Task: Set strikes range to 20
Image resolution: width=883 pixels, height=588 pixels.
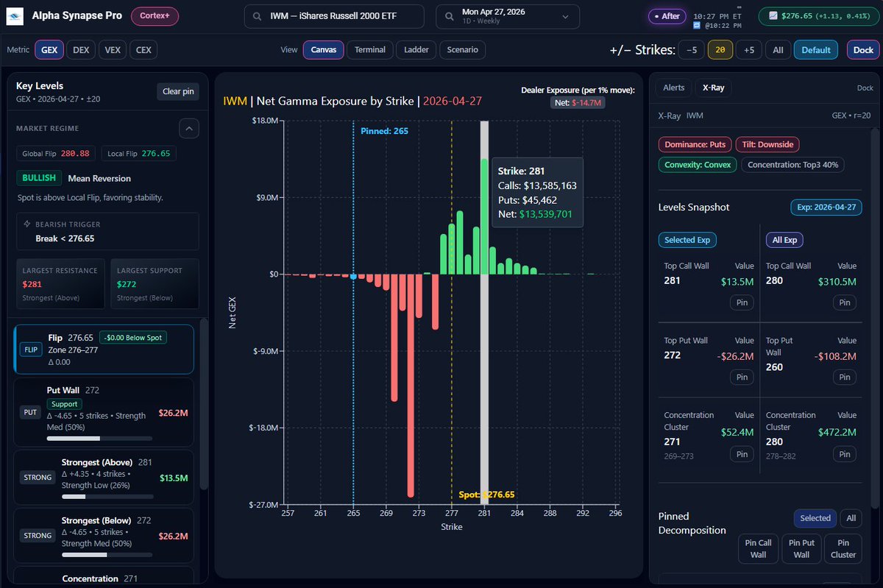Action: click(720, 50)
